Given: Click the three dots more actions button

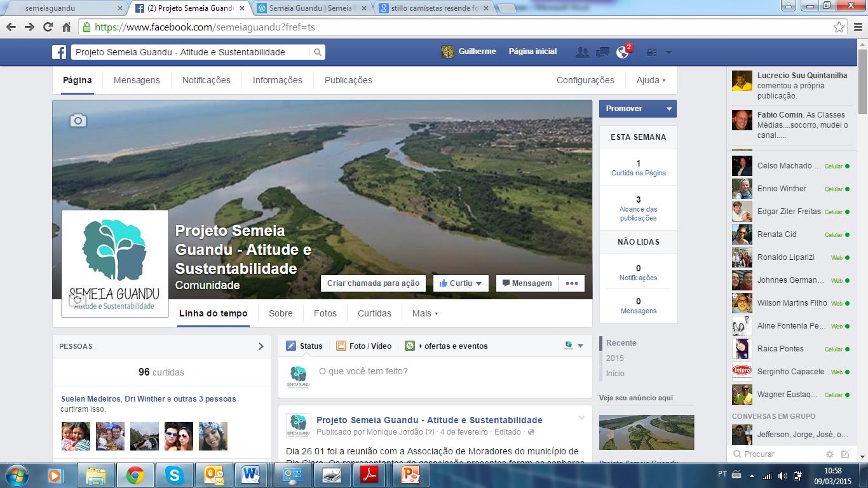Looking at the screenshot, I should pos(572,283).
